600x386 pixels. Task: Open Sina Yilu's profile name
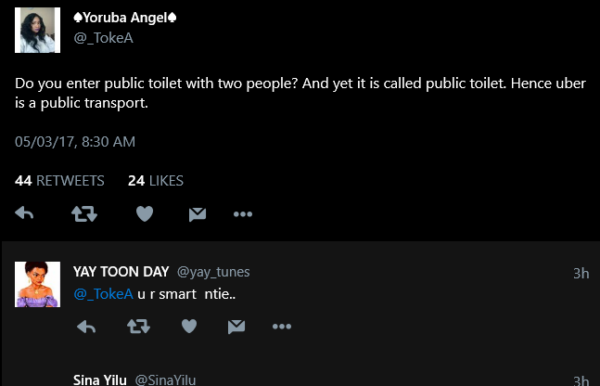100,380
